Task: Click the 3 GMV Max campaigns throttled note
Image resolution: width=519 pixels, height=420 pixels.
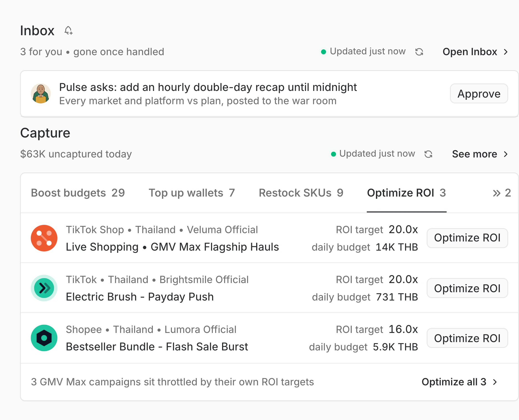Action: tap(172, 382)
